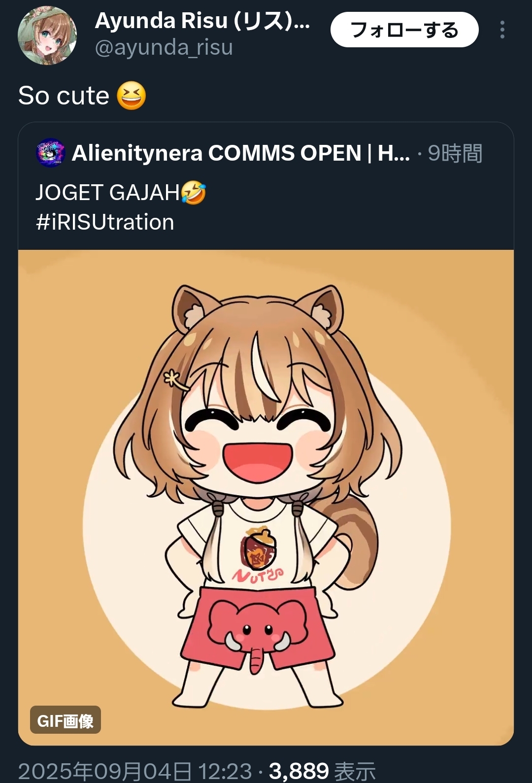The image size is (532, 783).
Task: Click the Ayunda Risu display name
Action: pos(202,21)
